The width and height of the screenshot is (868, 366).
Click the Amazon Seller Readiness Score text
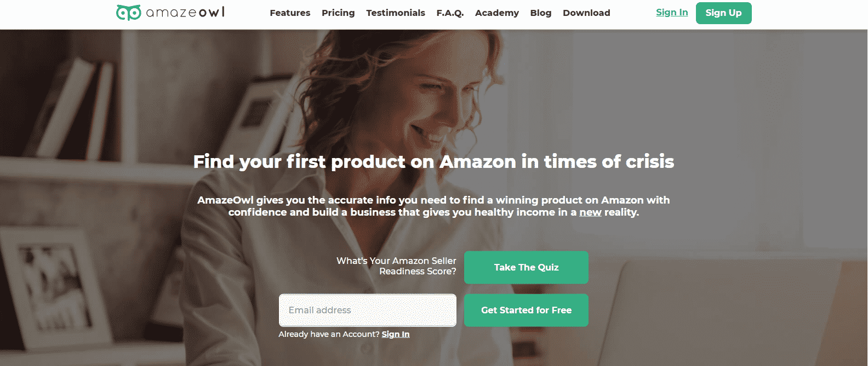(x=396, y=266)
